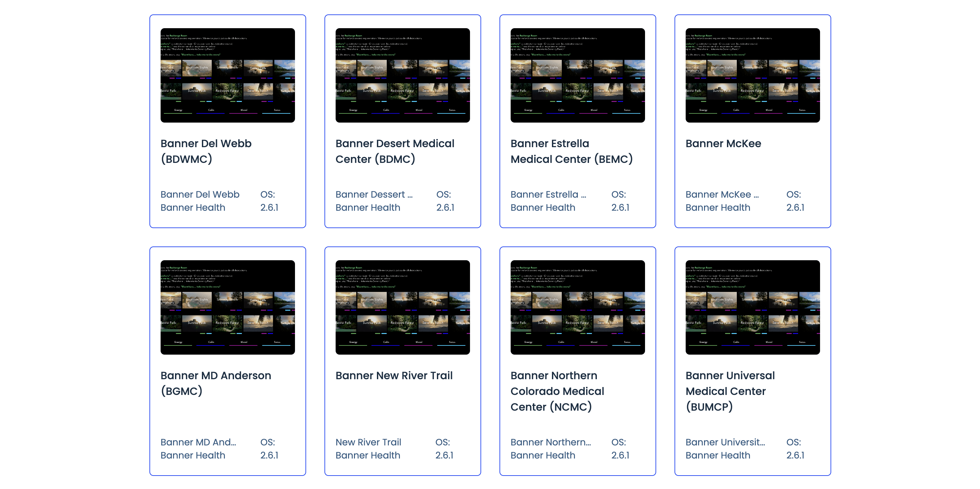The height and width of the screenshot is (489, 980).
Task: Select the Banner McKee preview thumbnail
Action: click(753, 75)
